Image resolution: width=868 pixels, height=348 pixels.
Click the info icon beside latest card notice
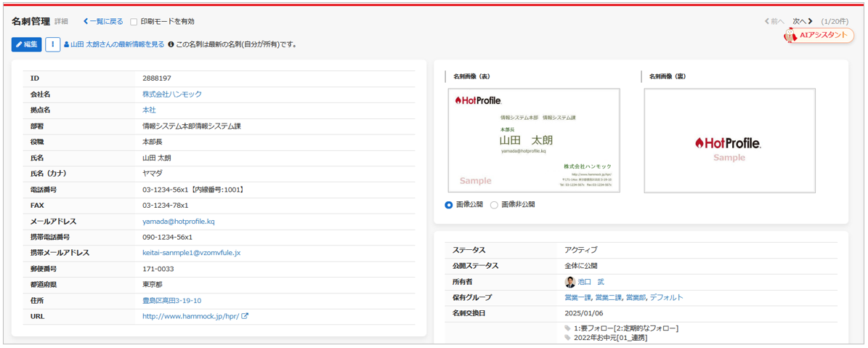pos(171,44)
